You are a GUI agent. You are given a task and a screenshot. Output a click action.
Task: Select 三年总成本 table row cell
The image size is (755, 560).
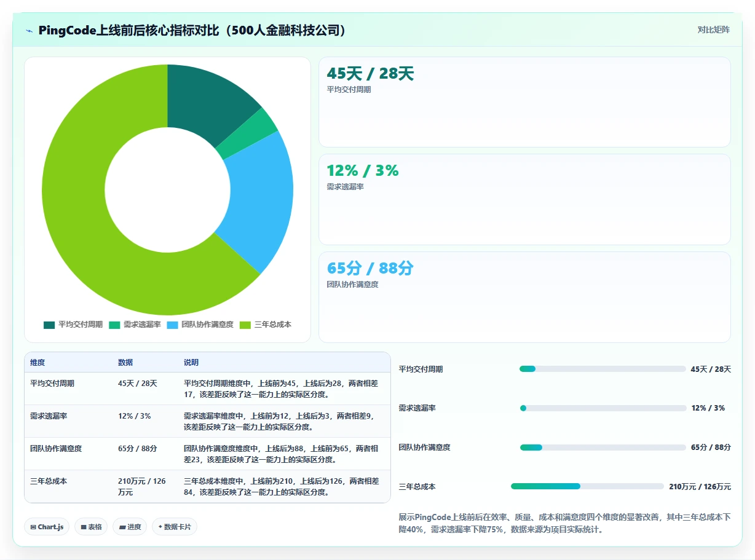(x=49, y=481)
